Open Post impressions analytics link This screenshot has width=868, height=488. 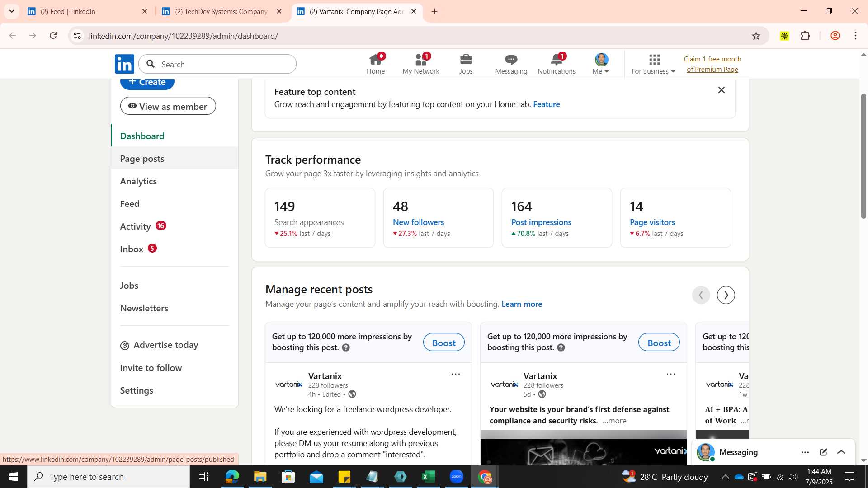[541, 222]
